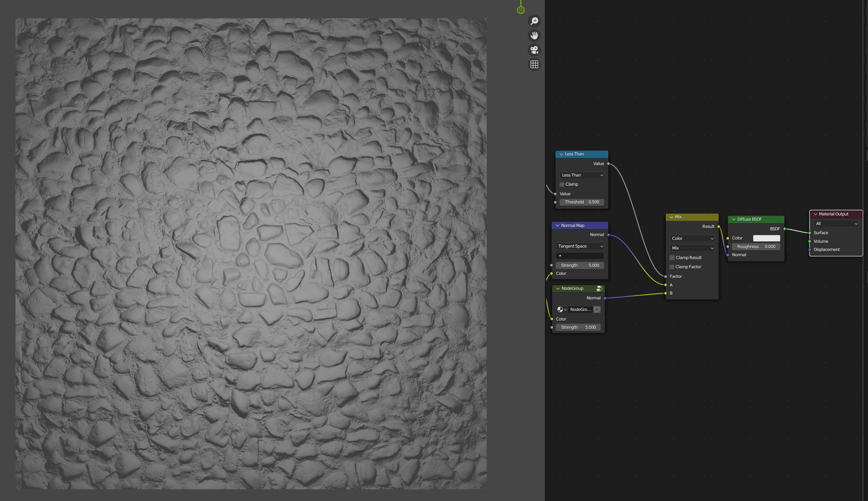
Task: Switch perspective/orthographic with the grid icon
Action: coord(534,64)
